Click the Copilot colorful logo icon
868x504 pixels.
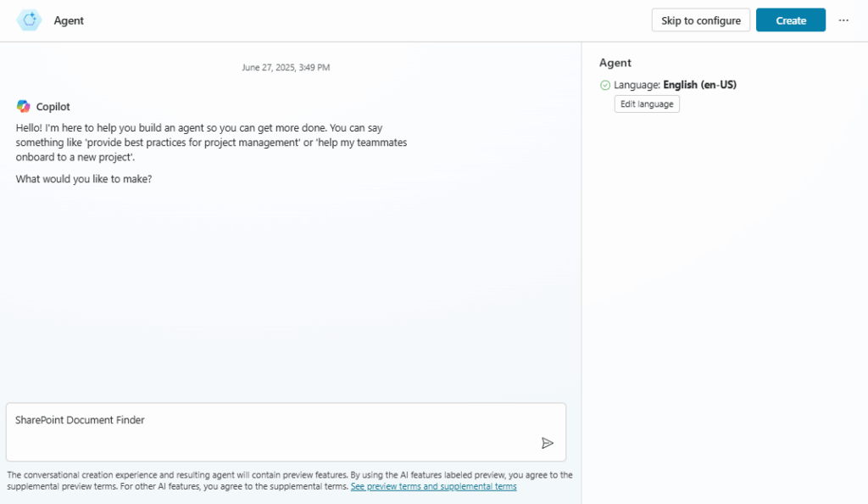click(23, 106)
